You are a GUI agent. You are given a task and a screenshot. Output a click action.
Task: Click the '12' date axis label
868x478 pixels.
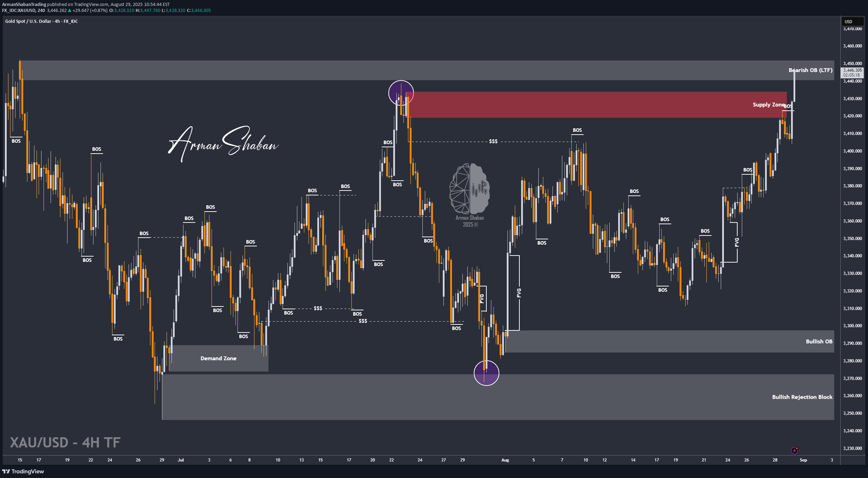604,460
